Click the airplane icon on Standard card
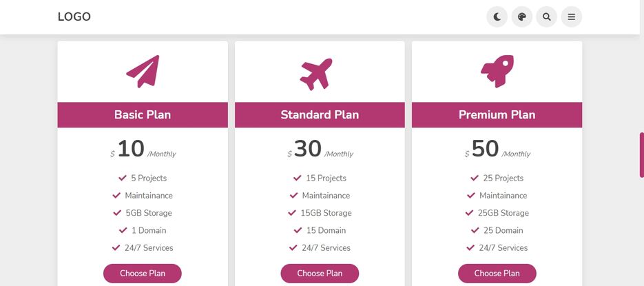644x286 pixels. tap(316, 74)
